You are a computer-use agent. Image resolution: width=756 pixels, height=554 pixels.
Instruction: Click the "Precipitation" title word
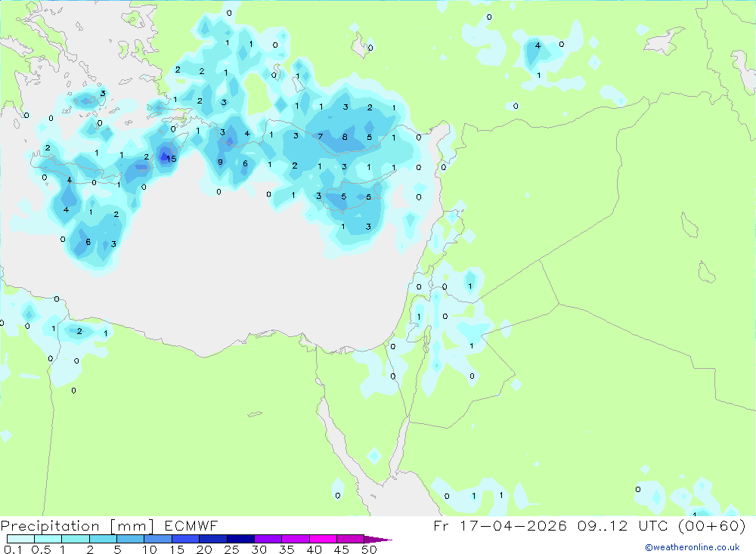[x=50, y=526]
